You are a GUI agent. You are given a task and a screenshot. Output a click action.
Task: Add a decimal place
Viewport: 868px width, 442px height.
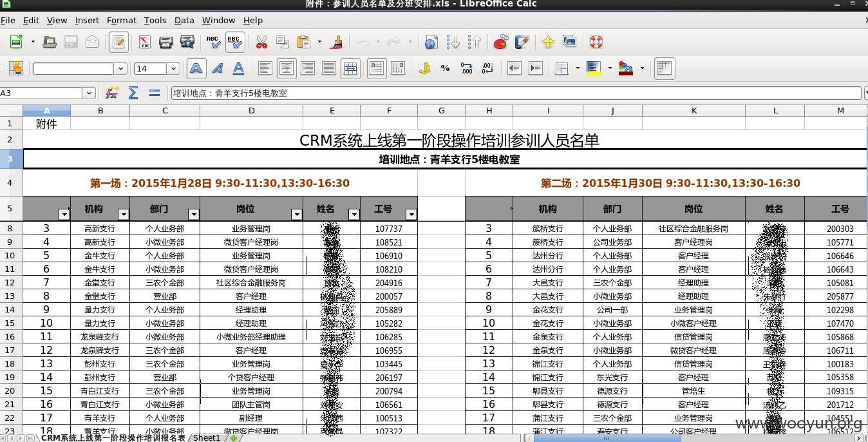pos(467,68)
